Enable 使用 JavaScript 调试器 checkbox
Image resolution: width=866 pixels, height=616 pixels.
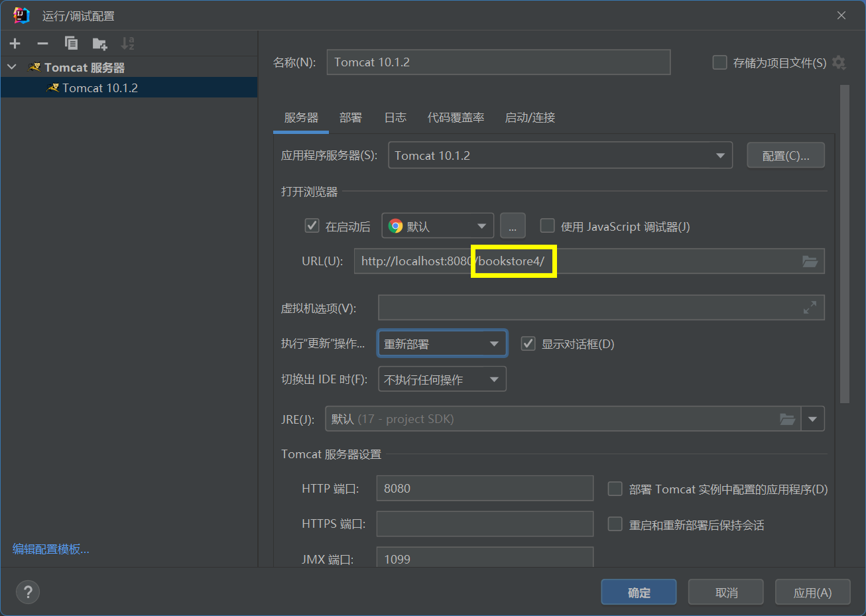tap(547, 225)
